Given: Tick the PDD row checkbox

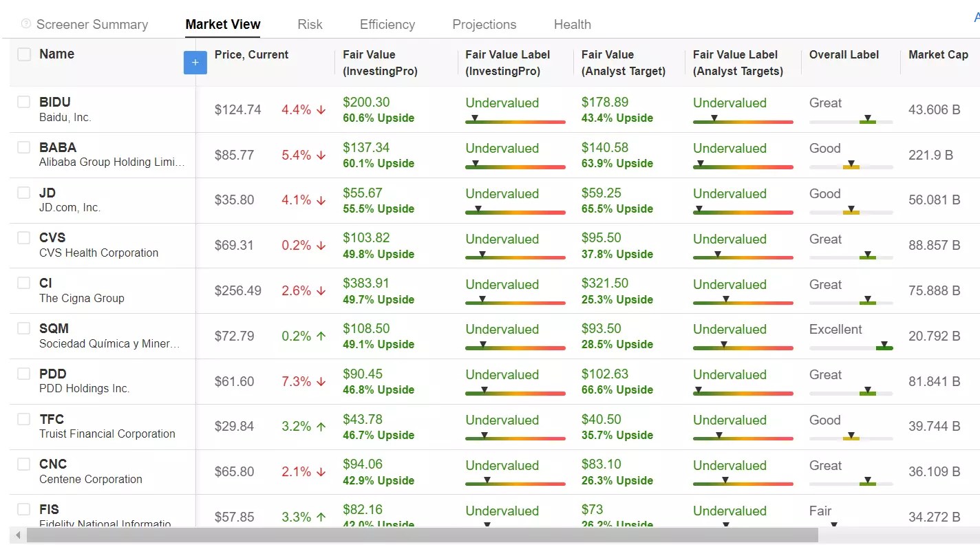Looking at the screenshot, I should (x=24, y=374).
